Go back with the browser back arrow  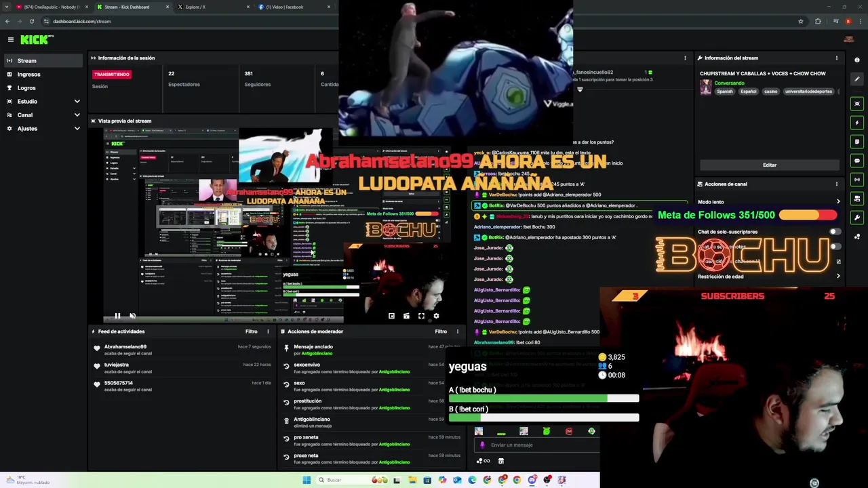coord(7,21)
